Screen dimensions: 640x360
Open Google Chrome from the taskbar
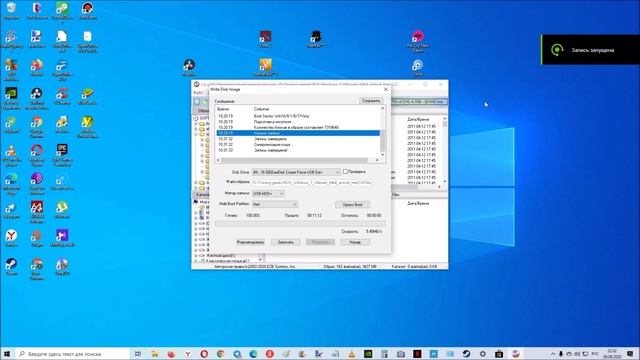pyautogui.click(x=220, y=353)
